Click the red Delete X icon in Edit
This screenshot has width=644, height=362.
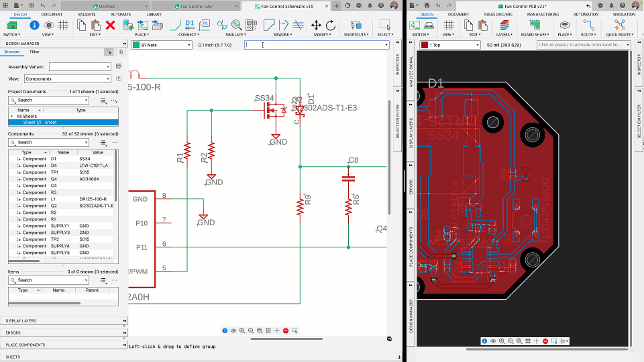coord(111,25)
